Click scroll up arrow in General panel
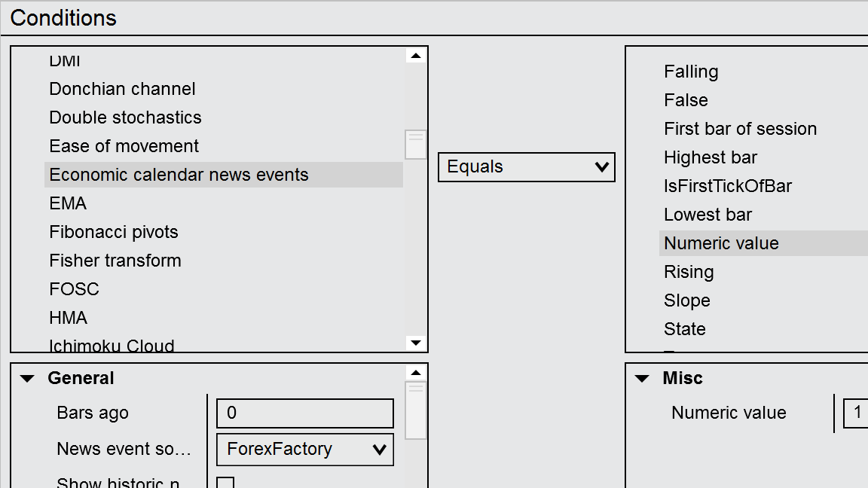Screen dimensions: 868x488 click(x=415, y=373)
